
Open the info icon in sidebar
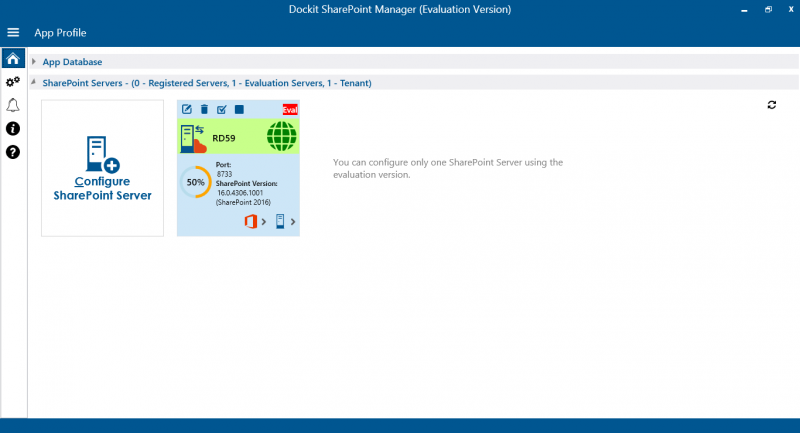pyautogui.click(x=13, y=129)
